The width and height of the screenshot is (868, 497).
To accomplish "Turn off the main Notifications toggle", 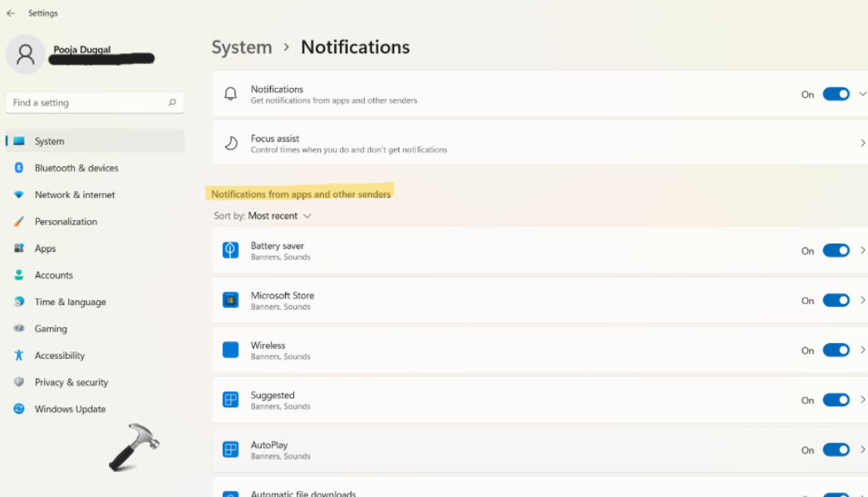I will [836, 94].
